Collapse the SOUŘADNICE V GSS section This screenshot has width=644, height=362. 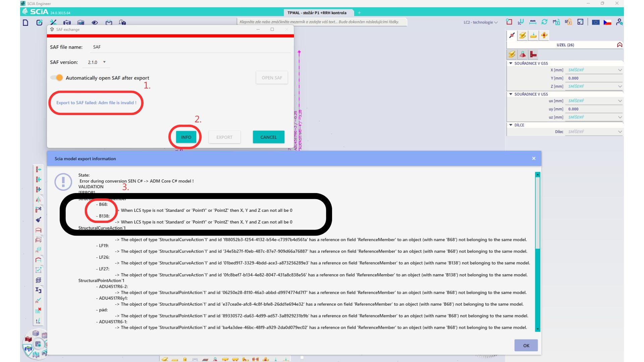point(511,63)
